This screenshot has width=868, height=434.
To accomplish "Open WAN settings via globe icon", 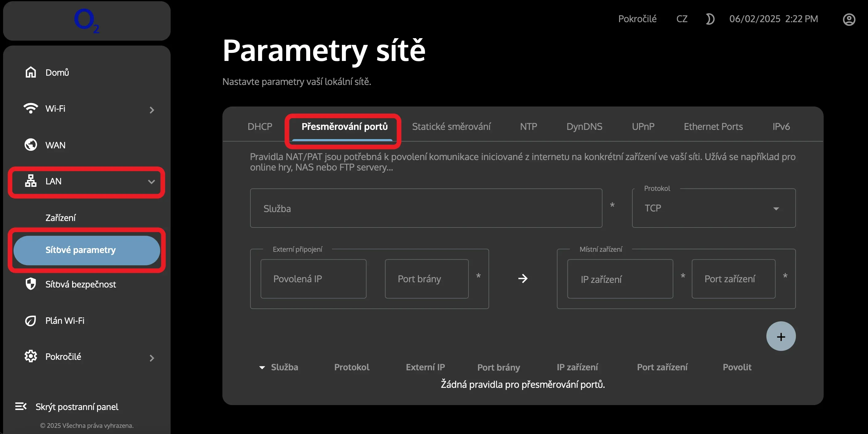I will tap(31, 145).
